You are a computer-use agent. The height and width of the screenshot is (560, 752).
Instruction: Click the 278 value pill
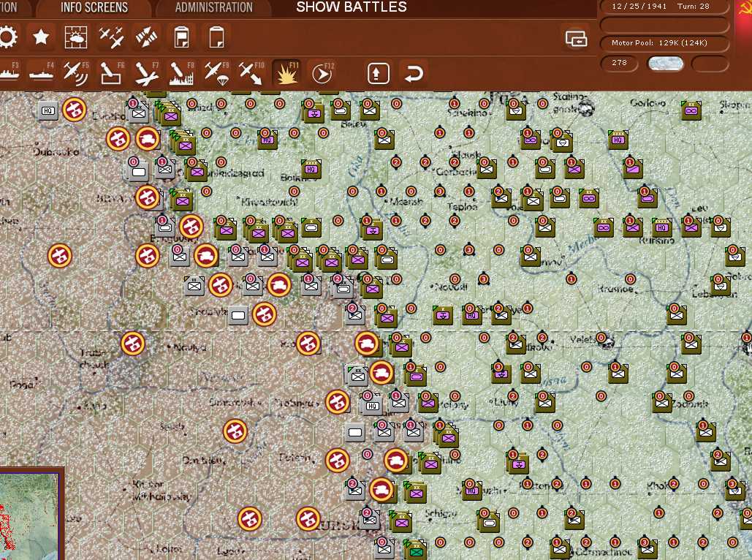pos(619,63)
